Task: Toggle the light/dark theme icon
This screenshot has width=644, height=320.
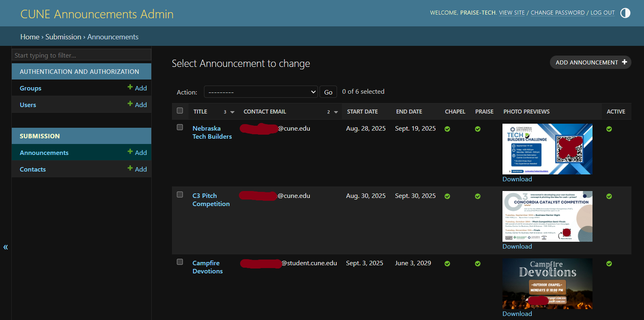Action: [x=625, y=13]
